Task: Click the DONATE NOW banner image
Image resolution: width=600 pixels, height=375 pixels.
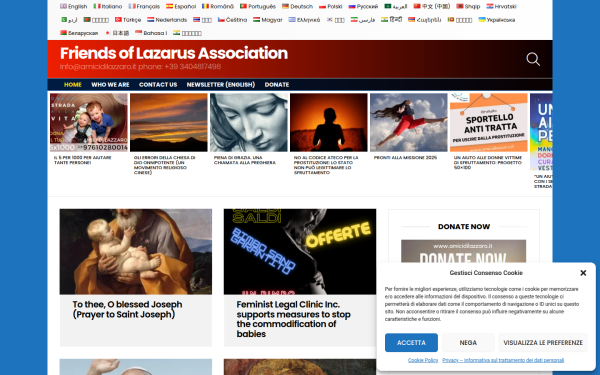Action: [x=463, y=251]
